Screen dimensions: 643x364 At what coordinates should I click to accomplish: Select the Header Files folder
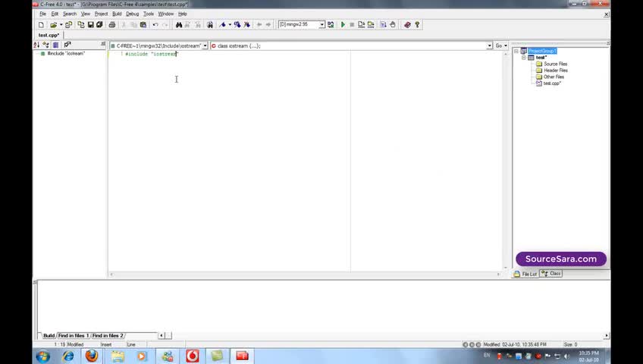[x=556, y=71]
